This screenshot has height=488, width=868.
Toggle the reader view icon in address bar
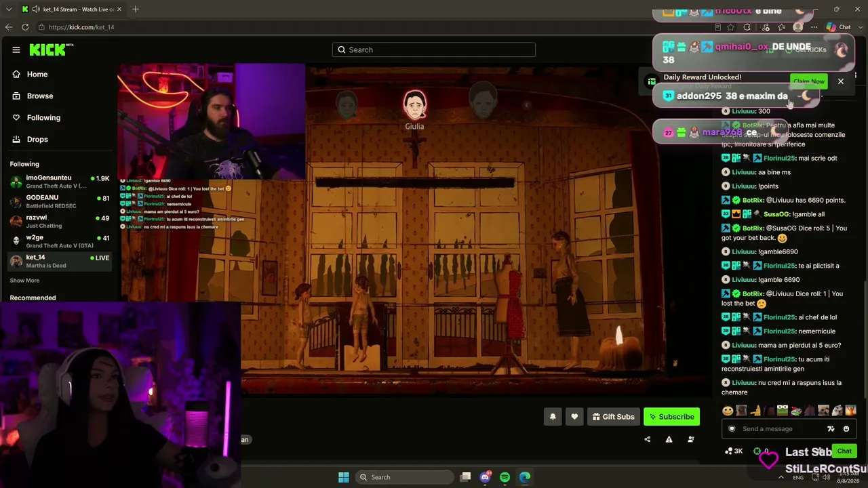(718, 27)
